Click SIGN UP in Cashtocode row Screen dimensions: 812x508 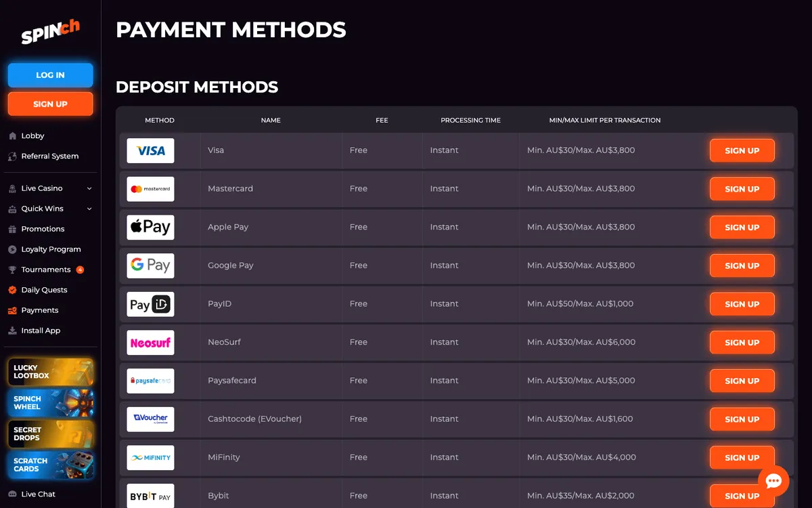pyautogui.click(x=742, y=419)
